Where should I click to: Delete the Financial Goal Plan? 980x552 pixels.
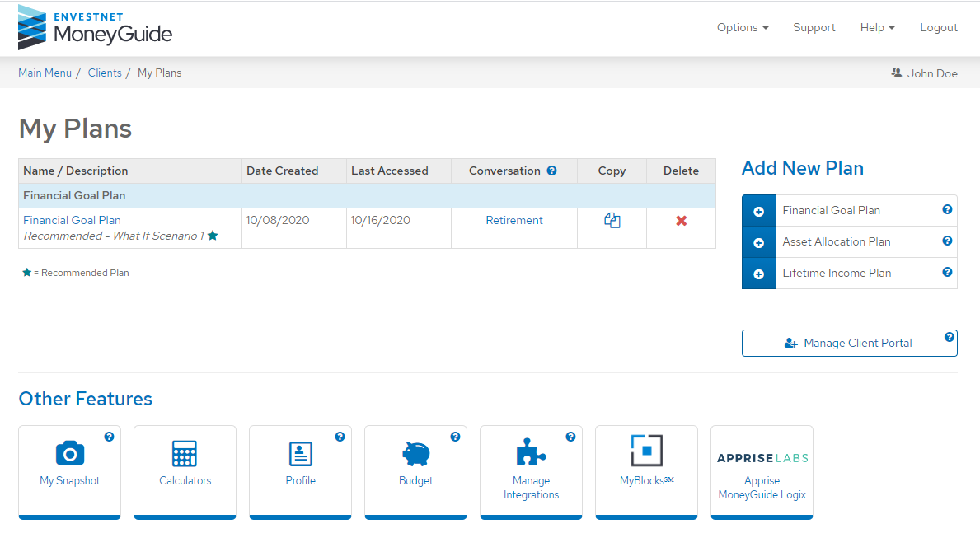point(680,219)
